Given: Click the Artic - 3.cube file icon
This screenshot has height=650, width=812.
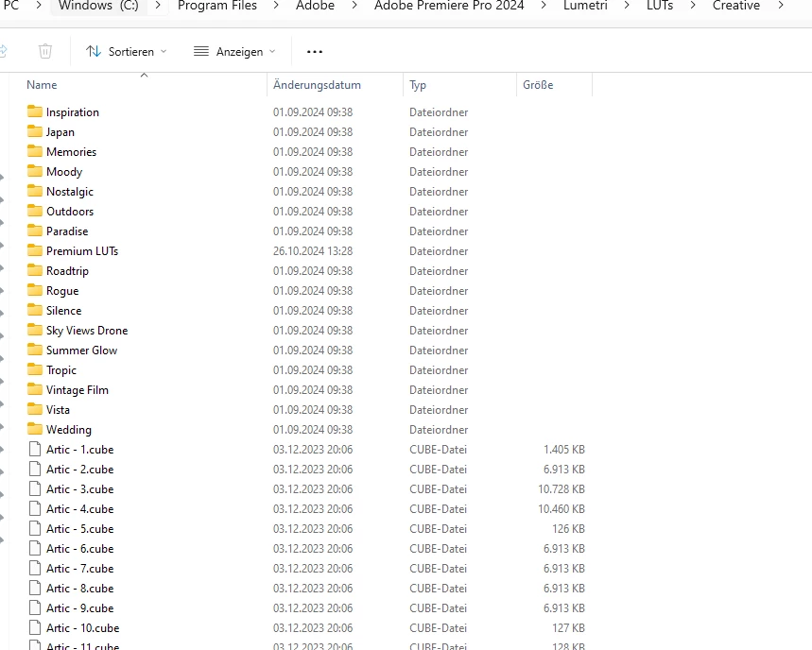Looking at the screenshot, I should (35, 488).
